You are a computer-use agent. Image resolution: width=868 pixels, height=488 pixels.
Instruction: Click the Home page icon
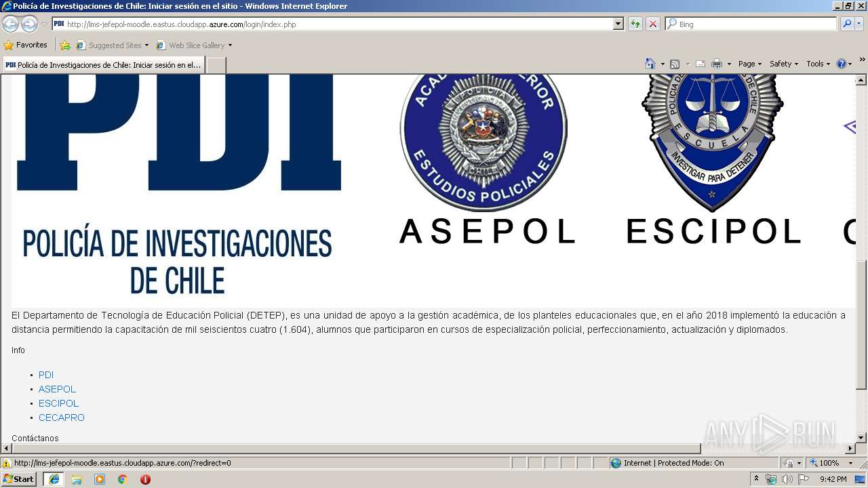pyautogui.click(x=650, y=64)
